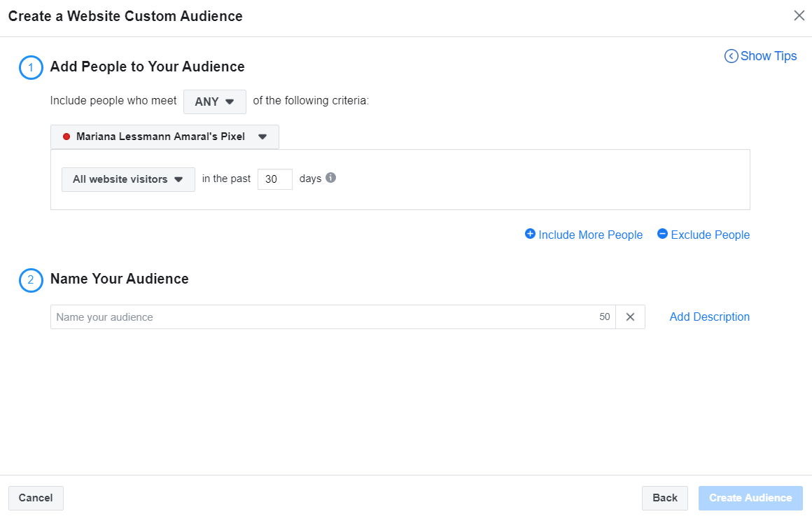Click the blue plus icon beside Include More People

tap(531, 234)
